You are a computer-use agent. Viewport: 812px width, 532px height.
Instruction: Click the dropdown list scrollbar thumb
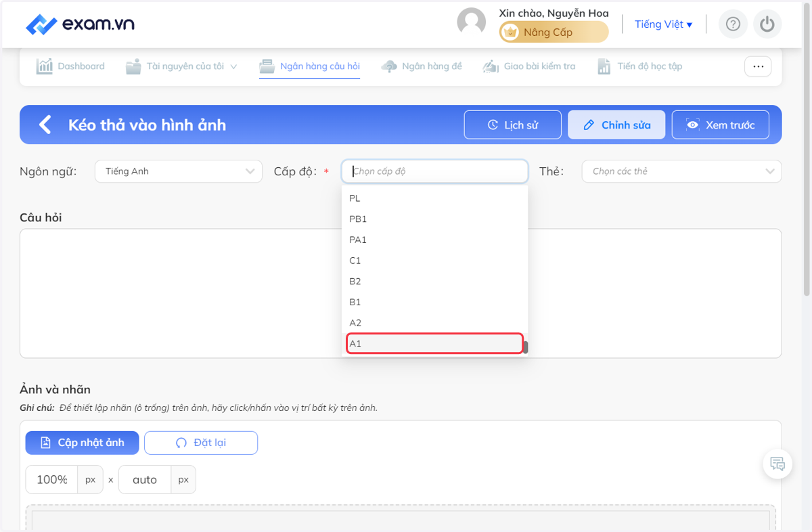click(526, 347)
